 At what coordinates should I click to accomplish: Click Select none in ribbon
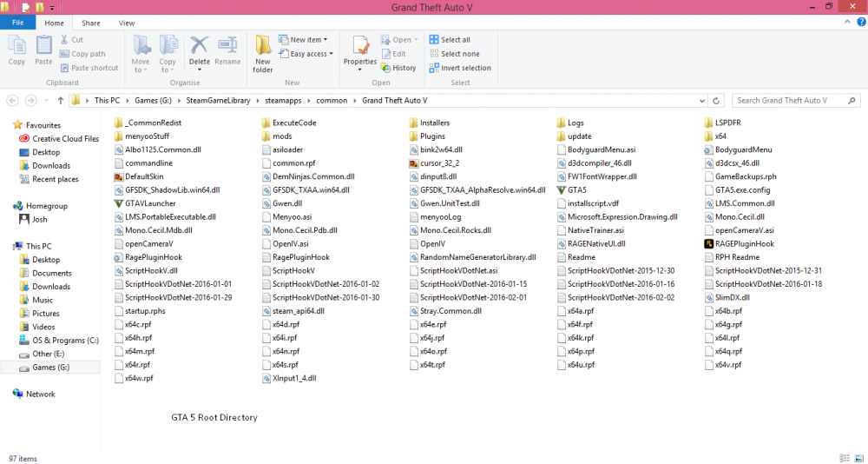tap(455, 54)
